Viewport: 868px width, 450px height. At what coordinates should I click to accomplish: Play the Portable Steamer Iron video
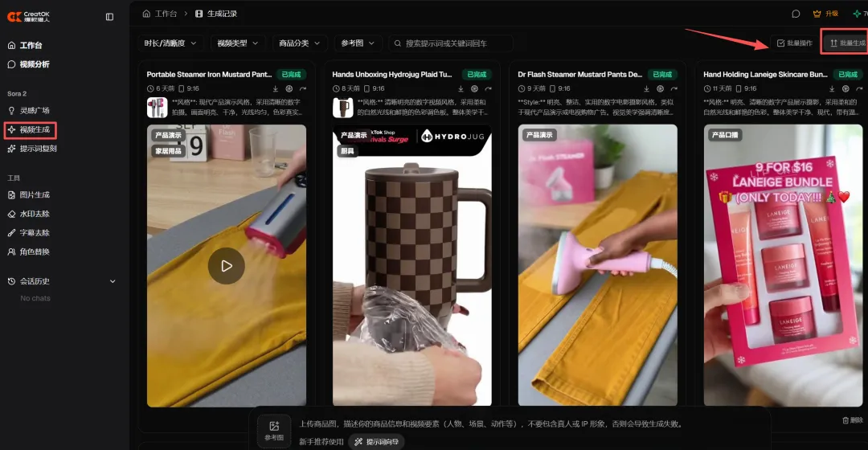pyautogui.click(x=227, y=266)
